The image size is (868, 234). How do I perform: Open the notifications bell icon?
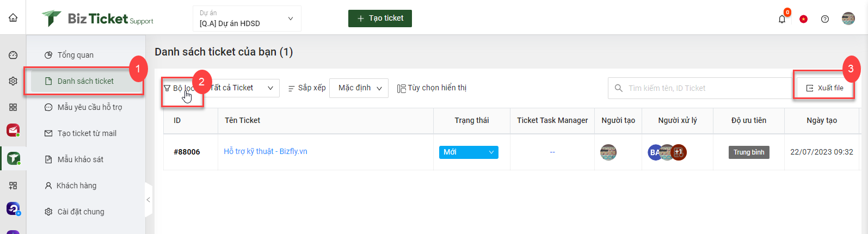pyautogui.click(x=782, y=19)
